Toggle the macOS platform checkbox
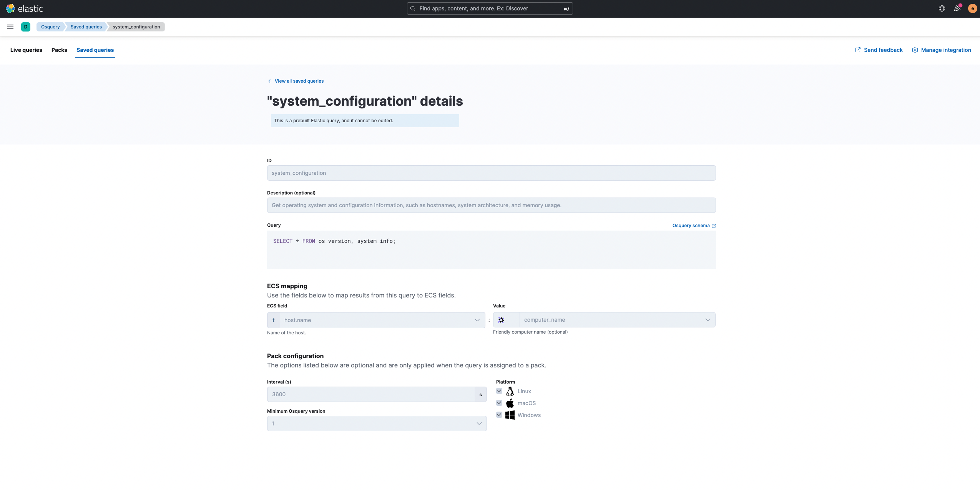Screen dimensions: 980x490 (499, 403)
